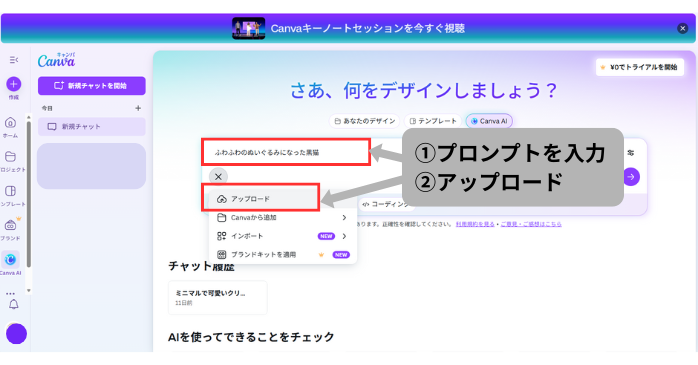Select the 新規チャット chat entry
Viewport: 698px width, 365px height.
(92, 127)
